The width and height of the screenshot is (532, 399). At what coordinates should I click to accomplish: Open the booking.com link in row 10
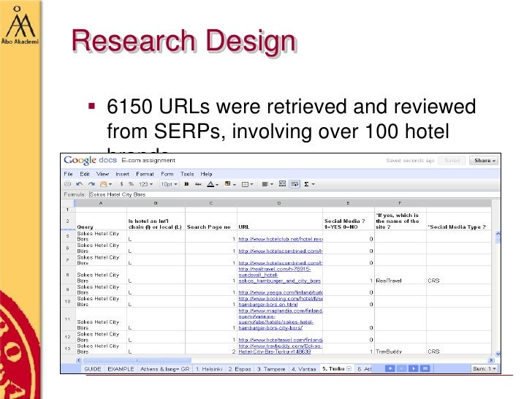pos(281,301)
